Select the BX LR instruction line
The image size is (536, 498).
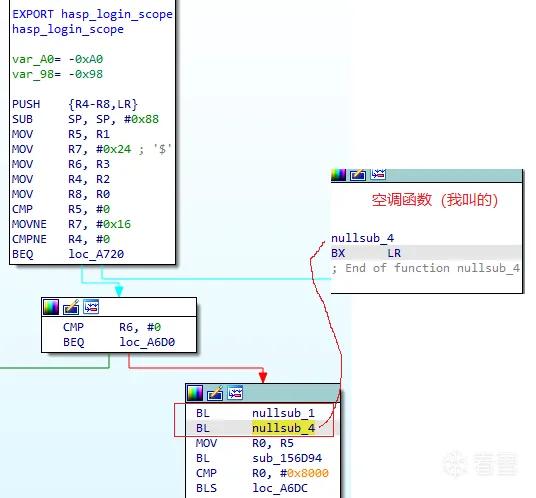tap(426, 253)
